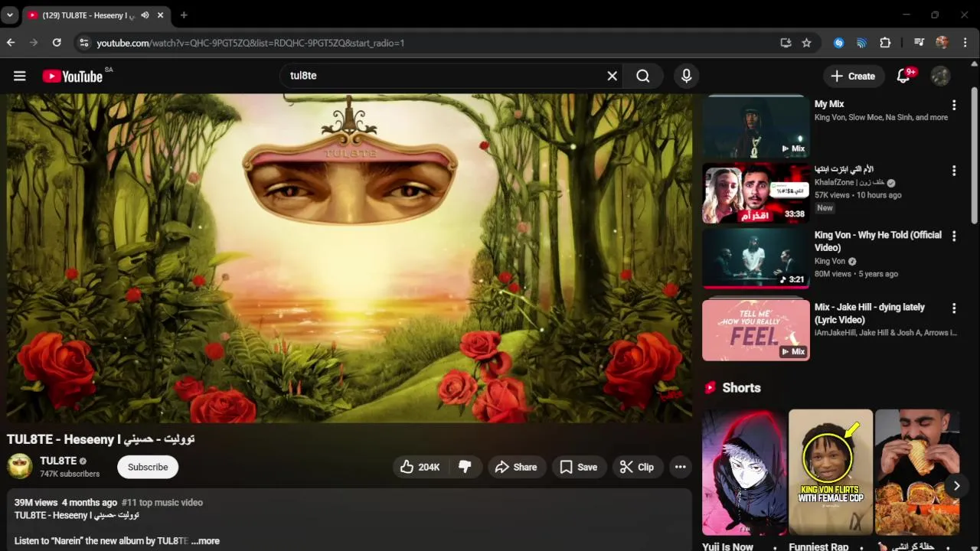Dislike the video
The width and height of the screenshot is (980, 551).
[465, 467]
